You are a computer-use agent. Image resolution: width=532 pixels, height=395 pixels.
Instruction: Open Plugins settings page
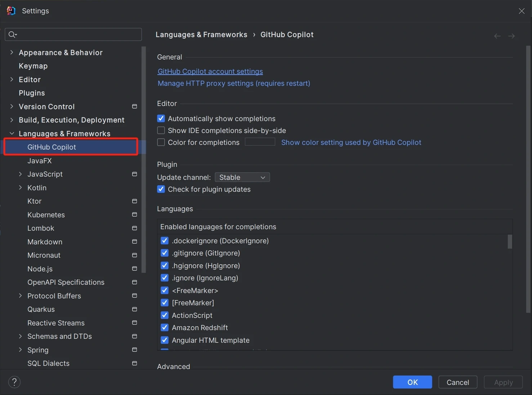[32, 93]
